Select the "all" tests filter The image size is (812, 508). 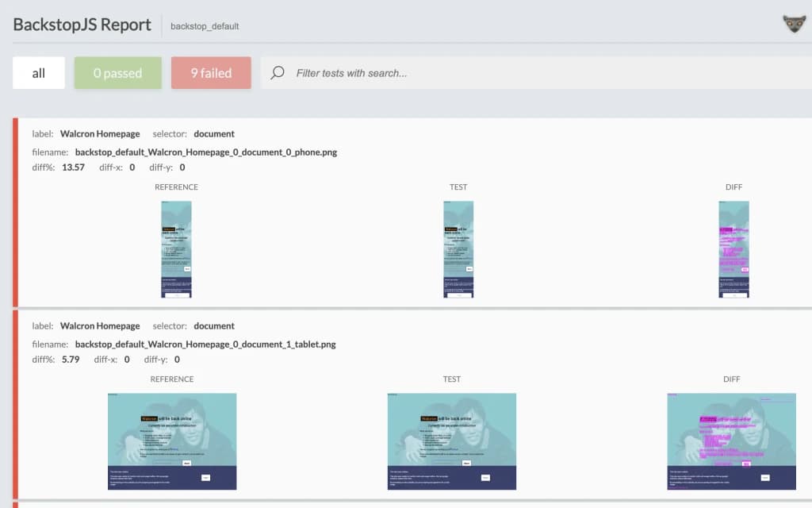click(x=39, y=73)
